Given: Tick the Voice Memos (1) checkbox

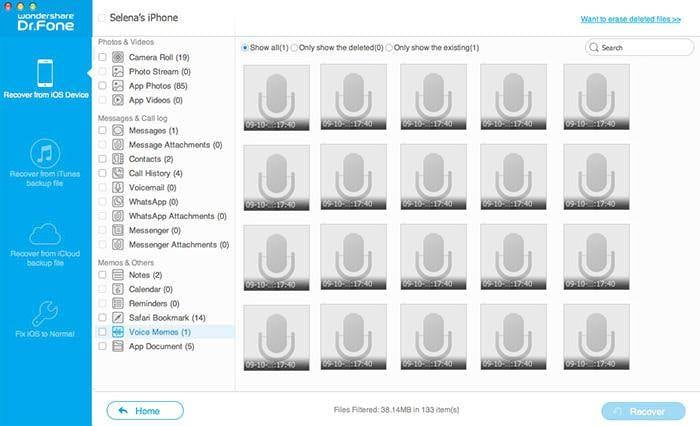Looking at the screenshot, I should [x=102, y=332].
